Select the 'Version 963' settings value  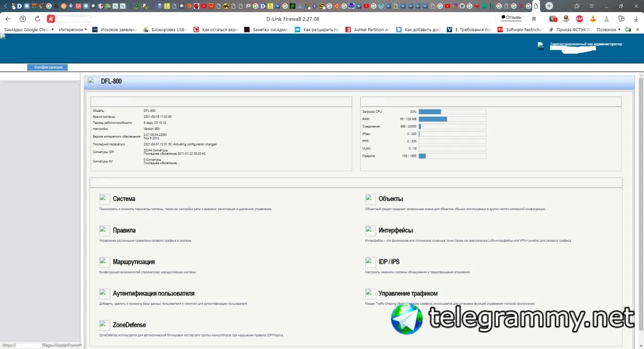(151, 128)
